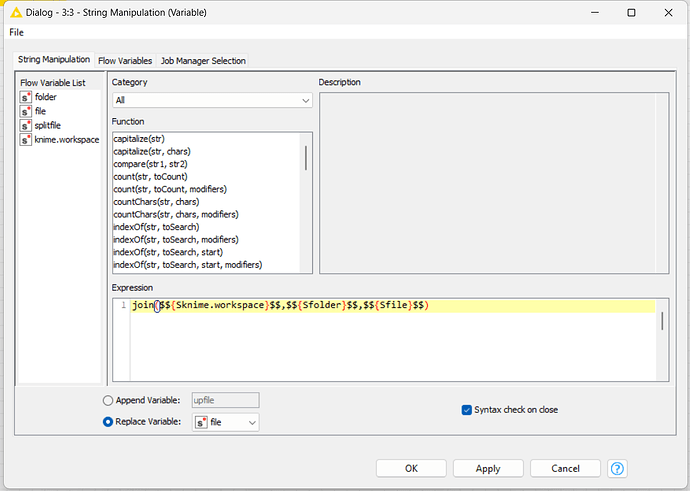This screenshot has width=690, height=491.
Task: Click the Append Variable name field
Action: point(225,400)
